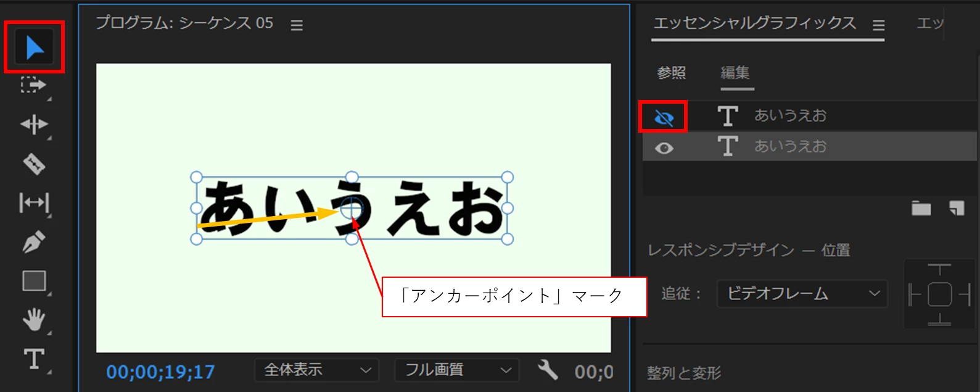Select the Hand tool
This screenshot has height=392, width=980.
34,319
